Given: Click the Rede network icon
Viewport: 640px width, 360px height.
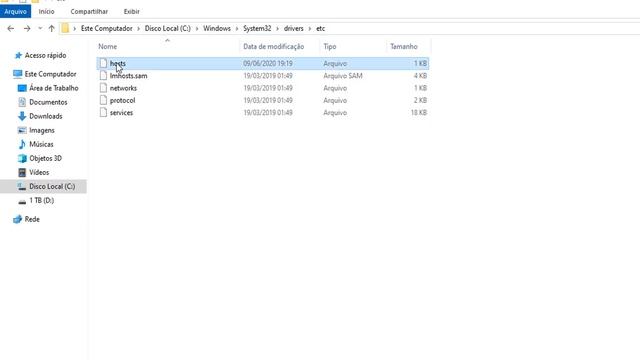Looking at the screenshot, I should pos(18,219).
